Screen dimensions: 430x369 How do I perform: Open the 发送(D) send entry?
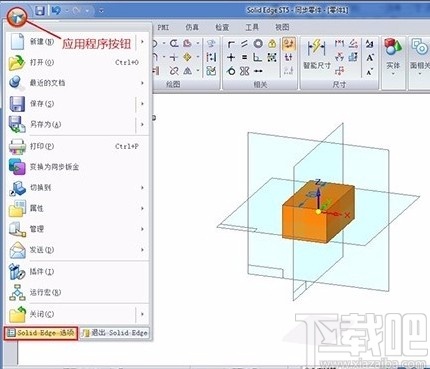pos(77,250)
